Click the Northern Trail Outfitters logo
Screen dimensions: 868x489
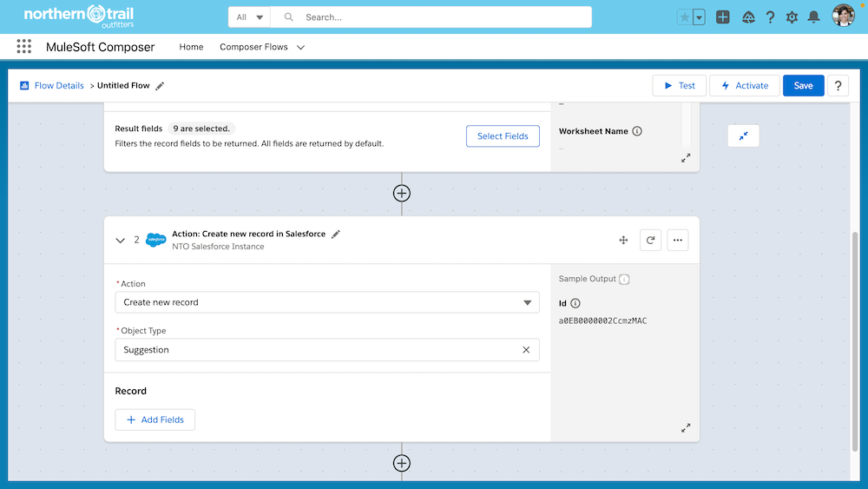[79, 16]
